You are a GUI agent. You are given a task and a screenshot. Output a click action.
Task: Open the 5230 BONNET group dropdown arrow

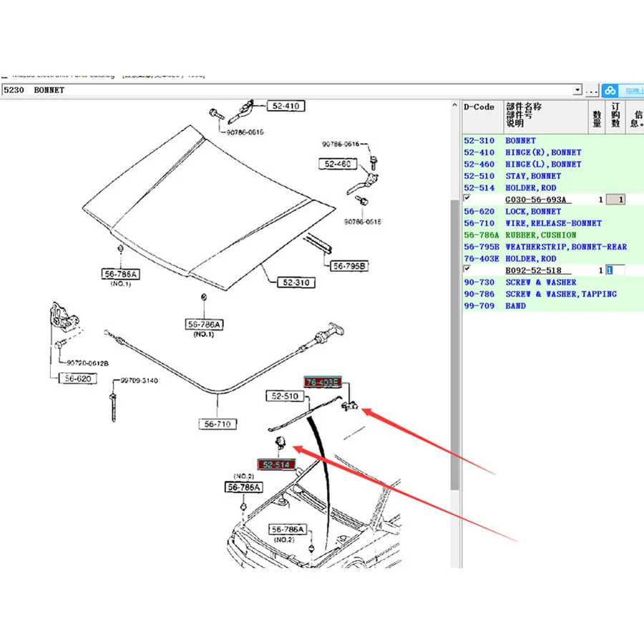[x=577, y=90]
